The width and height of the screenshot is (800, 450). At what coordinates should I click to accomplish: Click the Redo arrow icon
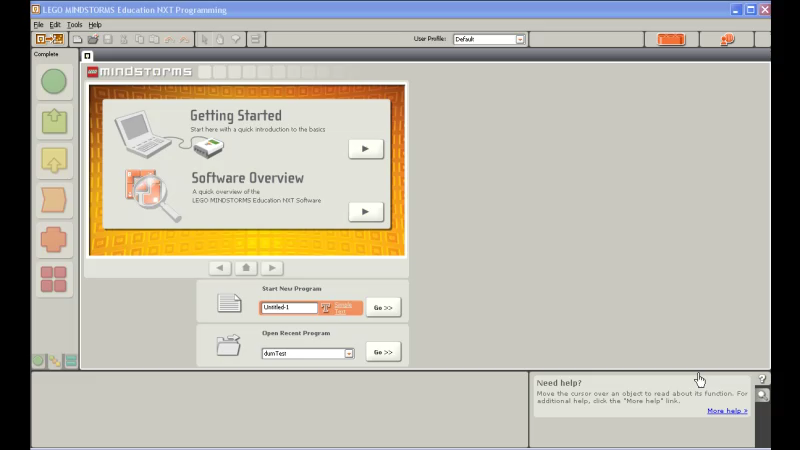tap(184, 39)
